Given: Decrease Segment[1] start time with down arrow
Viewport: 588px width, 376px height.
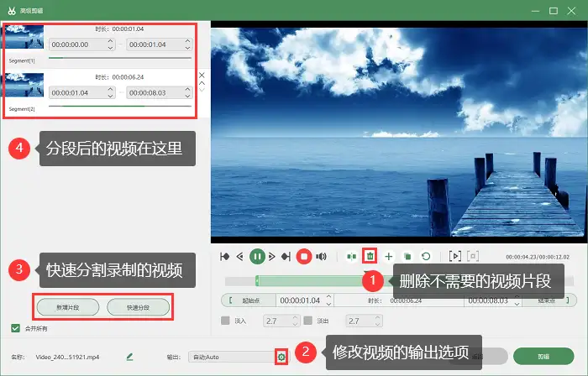Looking at the screenshot, I should [x=110, y=48].
